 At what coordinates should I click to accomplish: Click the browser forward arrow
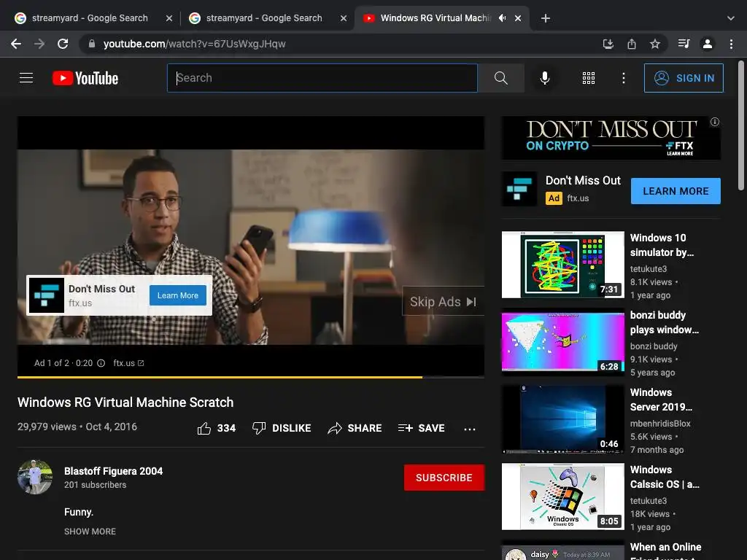click(x=39, y=44)
